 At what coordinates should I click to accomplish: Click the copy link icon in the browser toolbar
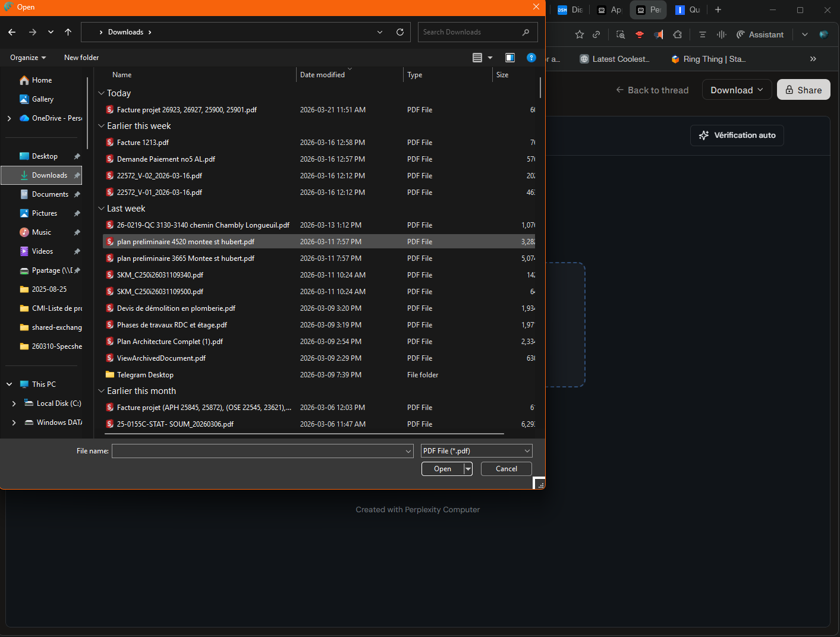click(x=596, y=34)
